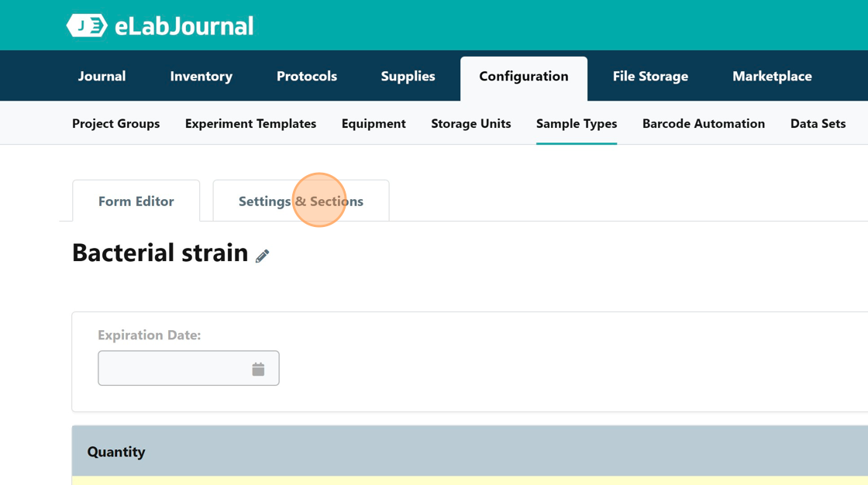Open Project Groups submenu
Viewport: 868px width, 485px height.
pos(115,123)
